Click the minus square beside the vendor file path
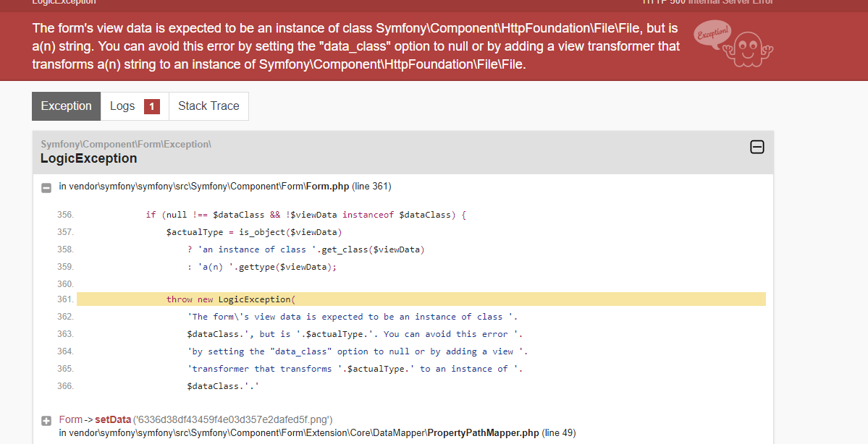This screenshot has height=444, width=868. (x=46, y=187)
